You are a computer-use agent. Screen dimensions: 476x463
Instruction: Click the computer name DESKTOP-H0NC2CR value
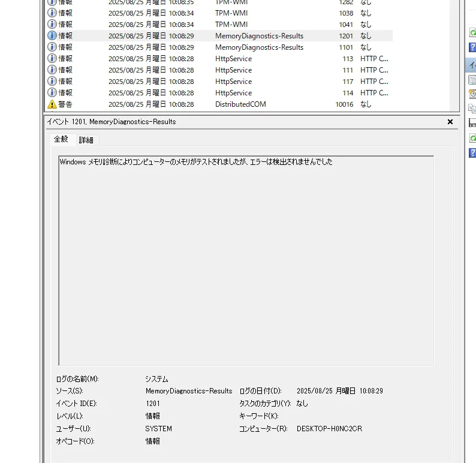click(x=329, y=429)
